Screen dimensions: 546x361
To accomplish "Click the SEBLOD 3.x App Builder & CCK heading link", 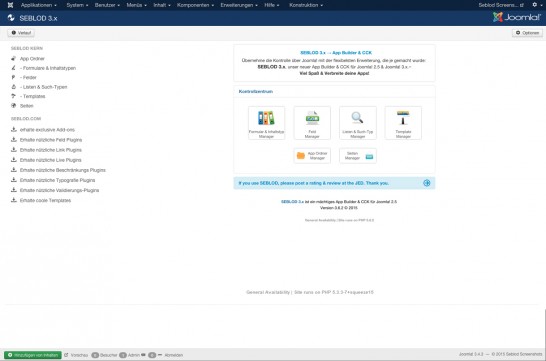I will click(x=336, y=53).
